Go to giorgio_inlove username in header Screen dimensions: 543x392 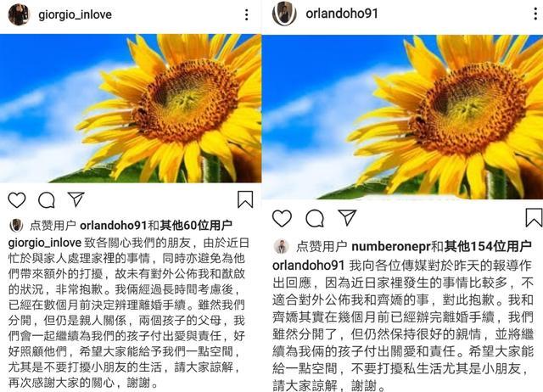pyautogui.click(x=76, y=14)
